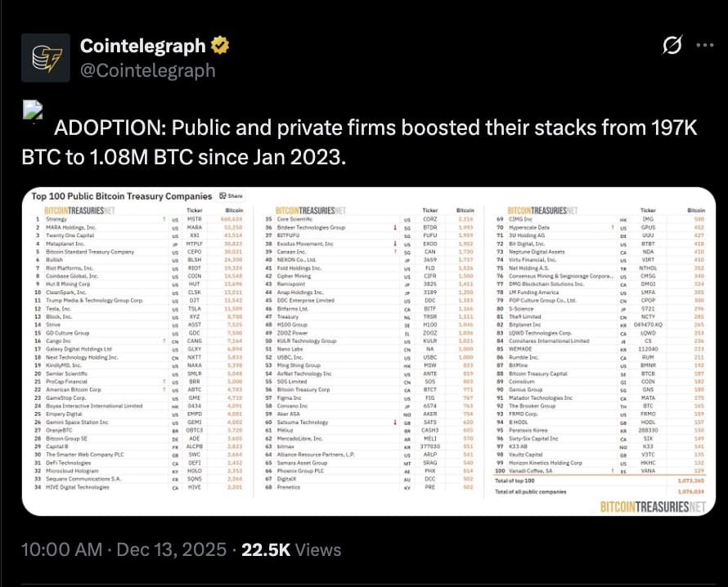Click the Cointelegraph profile avatar
The image size is (728, 587).
click(x=46, y=58)
